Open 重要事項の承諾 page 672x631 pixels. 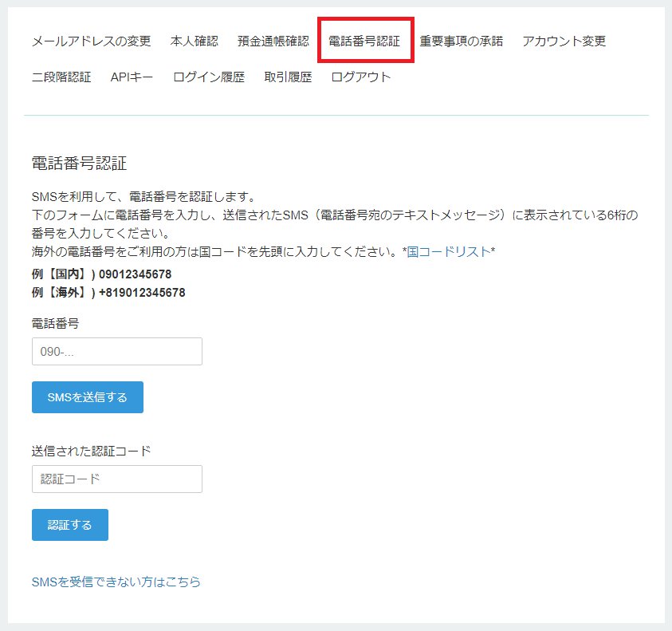(461, 41)
